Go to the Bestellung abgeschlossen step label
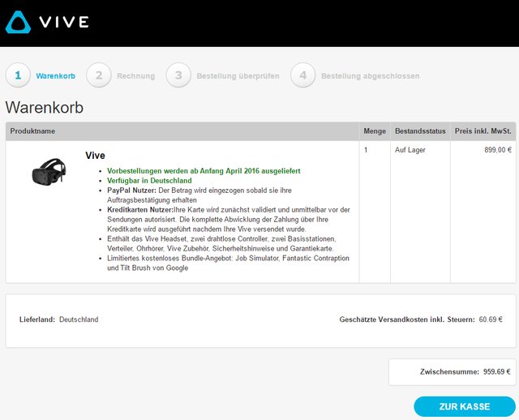The width and height of the screenshot is (519, 420). point(370,75)
